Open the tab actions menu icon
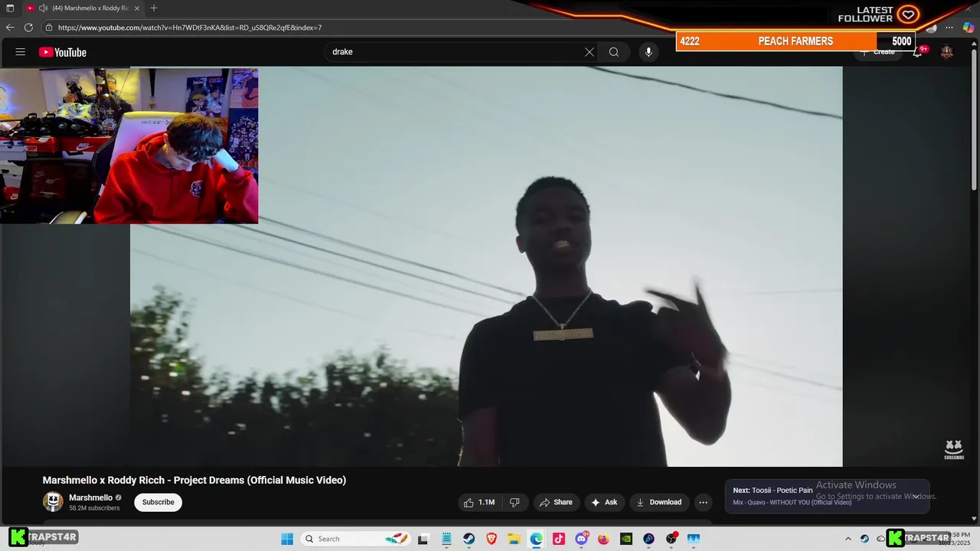The width and height of the screenshot is (980, 551). pyautogui.click(x=10, y=8)
